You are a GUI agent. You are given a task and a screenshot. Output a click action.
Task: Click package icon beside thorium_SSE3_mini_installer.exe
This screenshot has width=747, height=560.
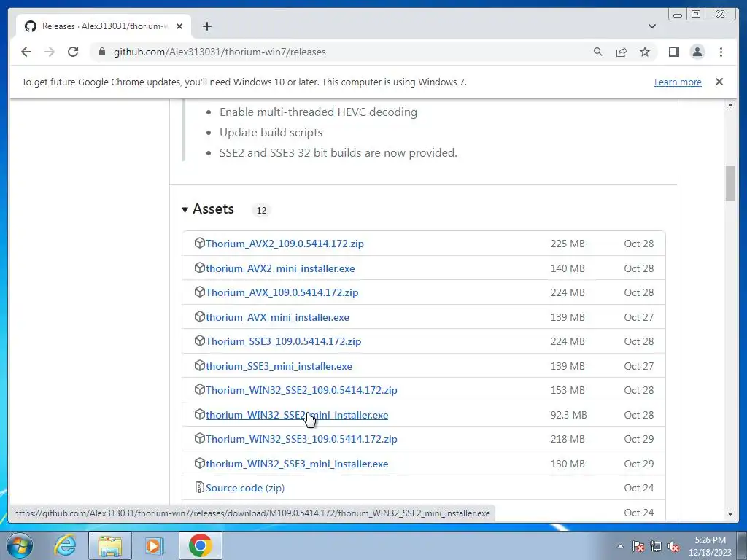pyautogui.click(x=200, y=365)
